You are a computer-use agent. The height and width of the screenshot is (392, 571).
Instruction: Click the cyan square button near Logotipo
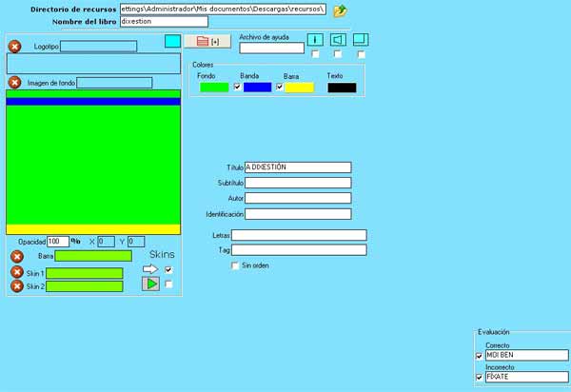click(x=172, y=41)
